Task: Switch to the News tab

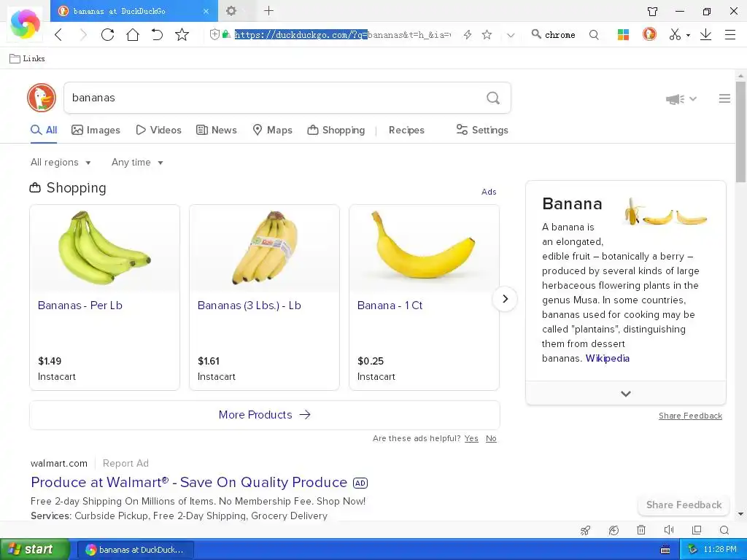Action: (216, 130)
